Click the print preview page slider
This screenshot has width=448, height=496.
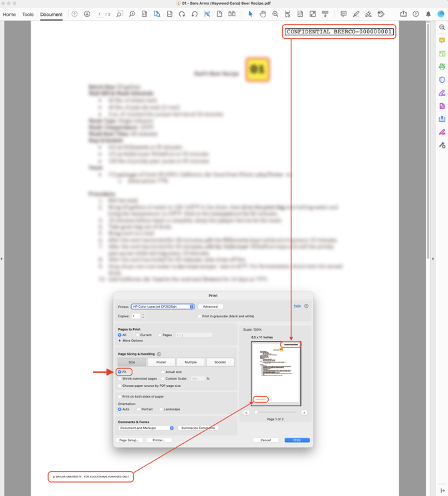275,412
